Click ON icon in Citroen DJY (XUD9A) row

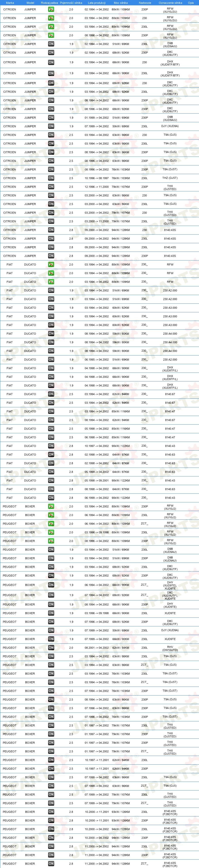click(51, 126)
